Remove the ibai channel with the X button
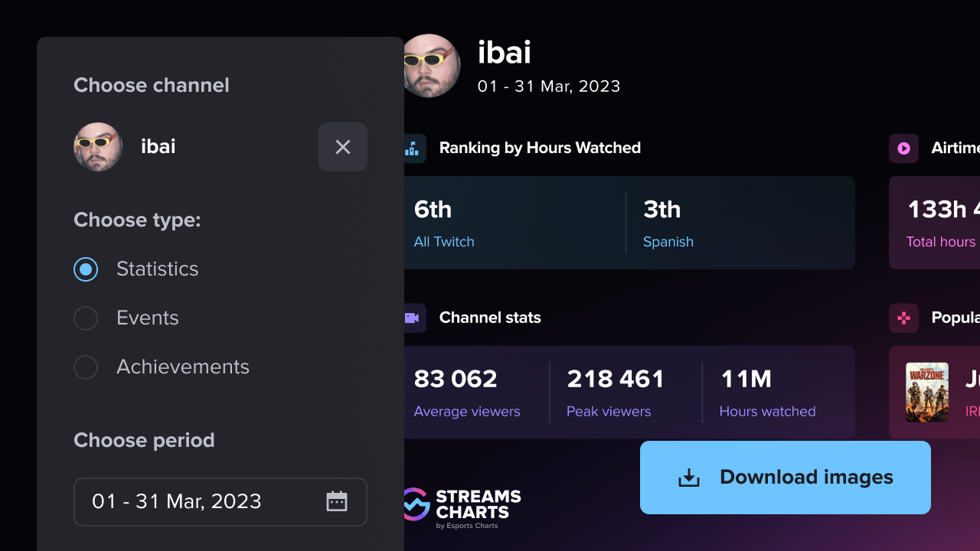 (342, 146)
